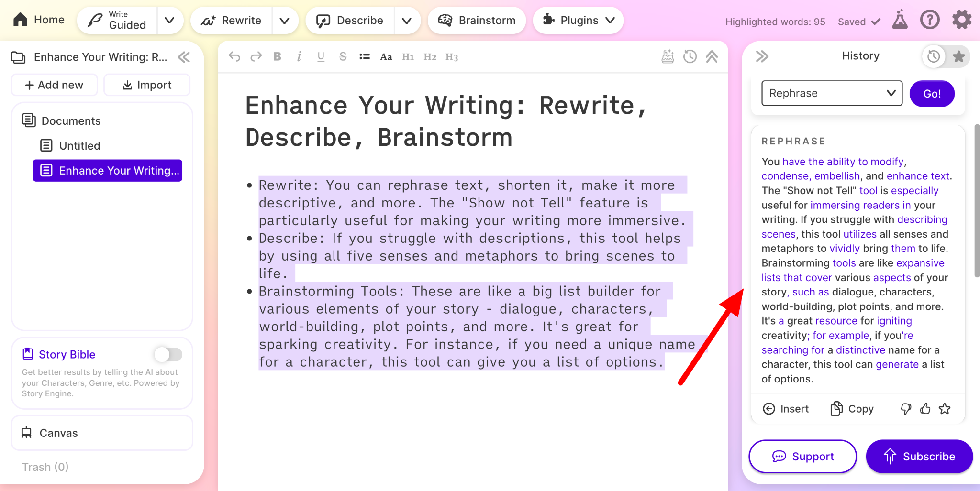The image size is (980, 491).
Task: Star the rephrase result
Action: point(945,409)
